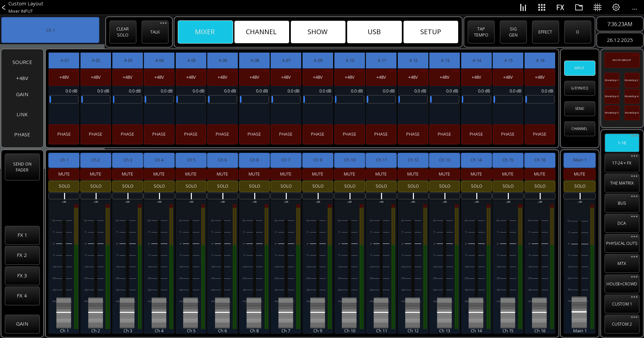Screen dimensions: 644x338
Task: Click the Ch 7 fader handle
Action: click(x=286, y=312)
